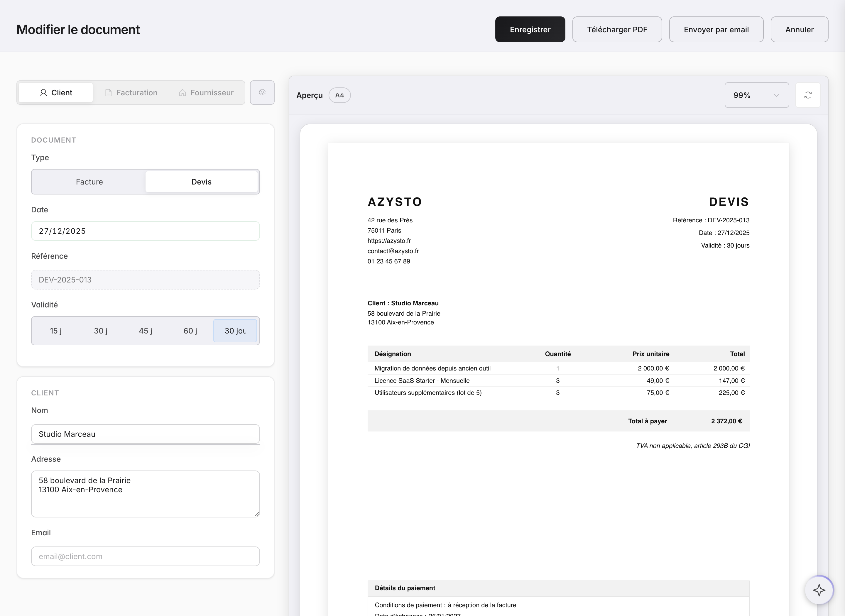Focus the client Email field
Viewport: 845px width, 616px height.
click(146, 556)
